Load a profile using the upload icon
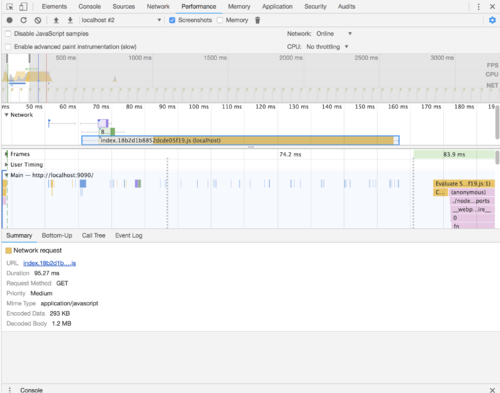The height and width of the screenshot is (393, 500). 56,20
